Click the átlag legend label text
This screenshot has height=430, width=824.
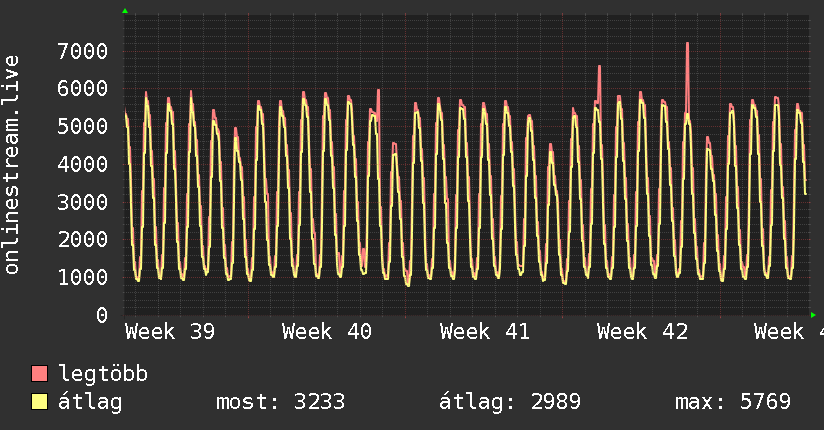(x=90, y=402)
